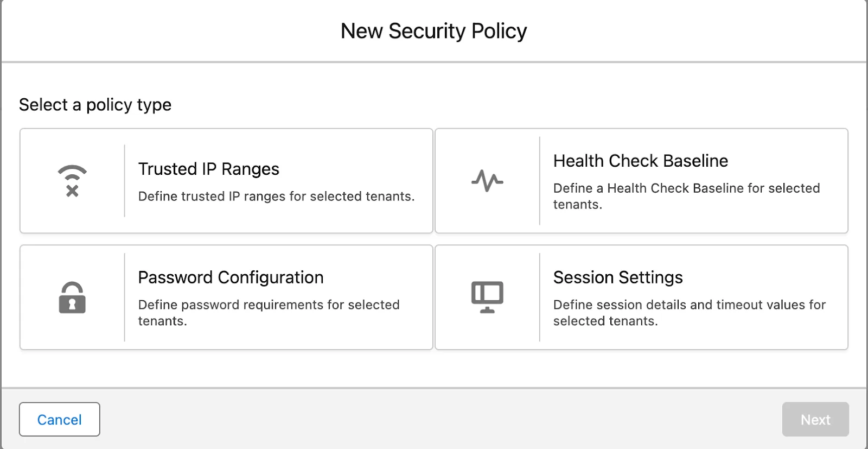Pick the Password Configuration title
Screen dimensions: 868x449
coord(231,278)
